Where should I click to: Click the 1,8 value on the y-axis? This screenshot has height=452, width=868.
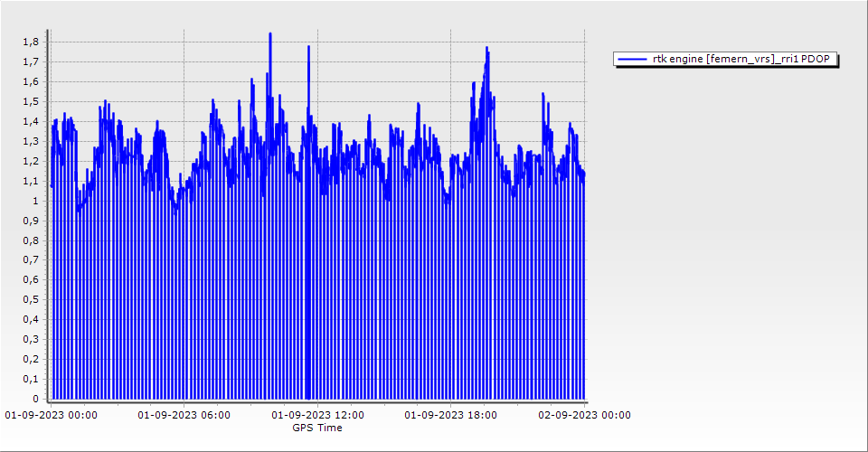coord(31,42)
